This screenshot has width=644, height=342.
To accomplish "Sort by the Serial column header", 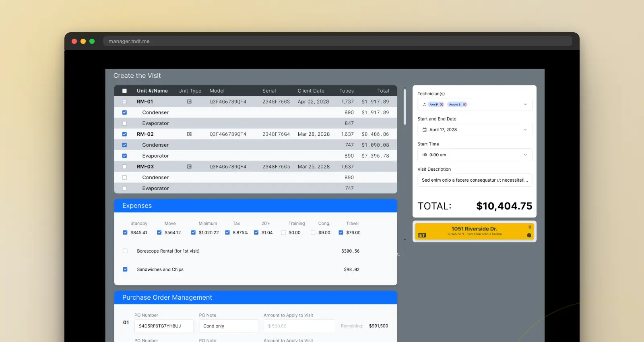I will 269,91.
